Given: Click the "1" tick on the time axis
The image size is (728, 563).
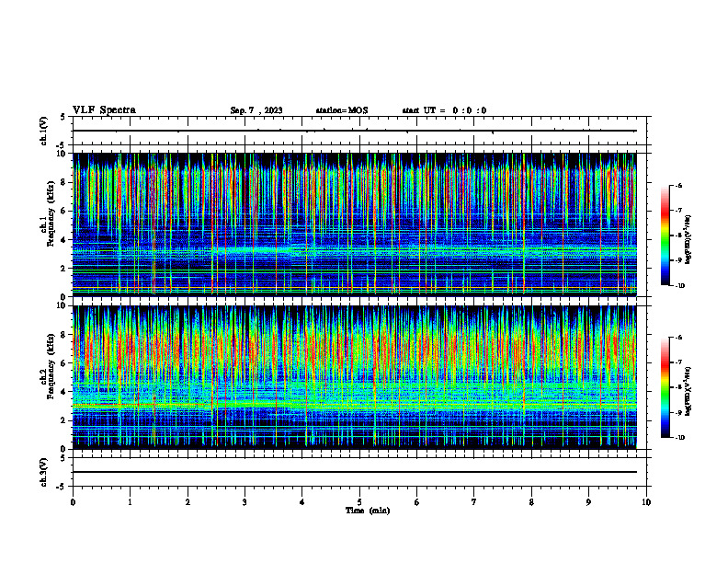Looking at the screenshot, I should [130, 502].
